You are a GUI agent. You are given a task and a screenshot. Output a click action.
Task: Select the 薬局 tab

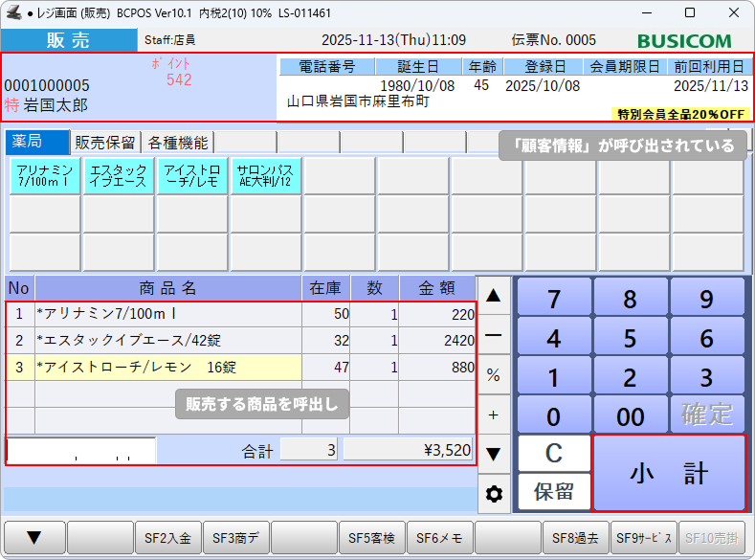36,143
